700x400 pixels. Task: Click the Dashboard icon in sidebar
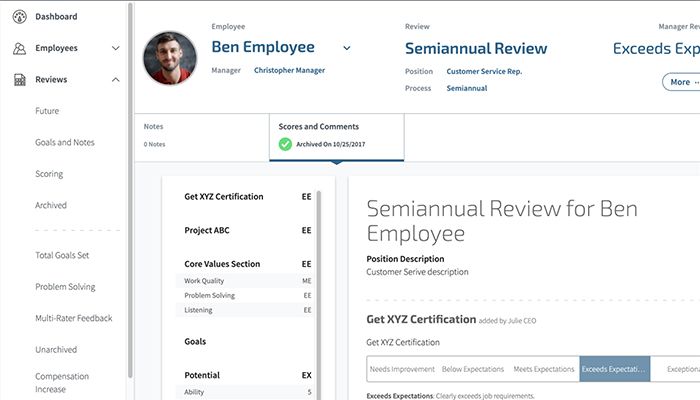tap(19, 17)
